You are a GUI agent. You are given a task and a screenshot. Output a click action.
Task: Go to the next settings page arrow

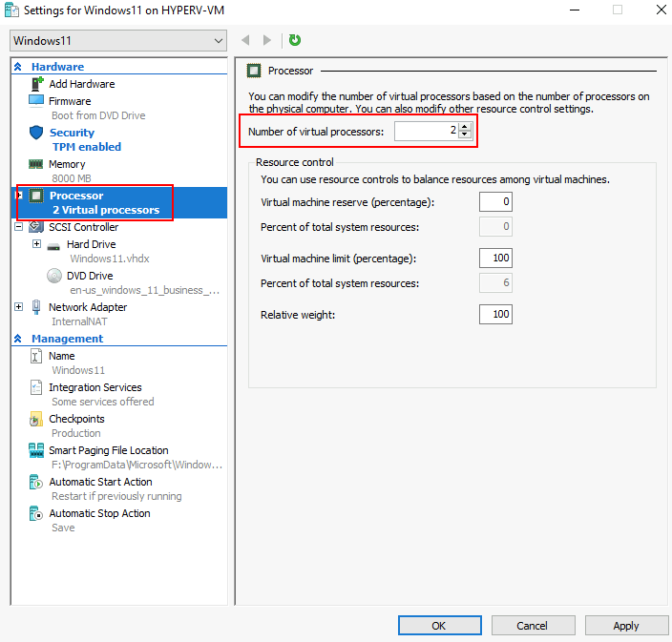click(267, 40)
